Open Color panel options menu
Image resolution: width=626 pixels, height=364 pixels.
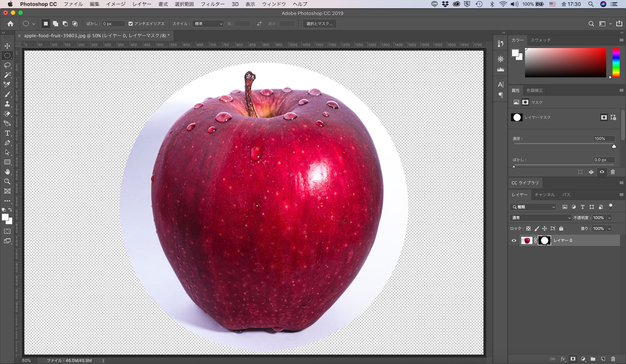pos(621,40)
